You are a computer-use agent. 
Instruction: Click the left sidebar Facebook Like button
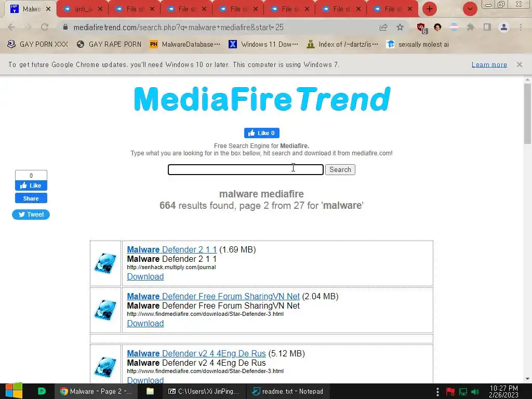31,185
